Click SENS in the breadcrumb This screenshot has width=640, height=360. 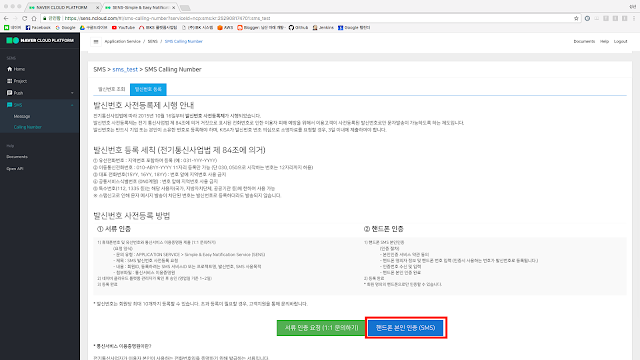(152, 42)
